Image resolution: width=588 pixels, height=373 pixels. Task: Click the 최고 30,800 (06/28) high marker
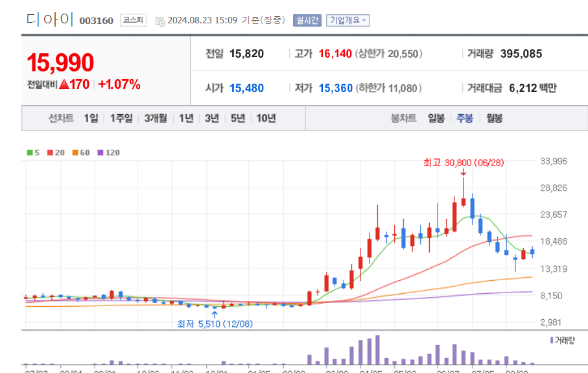click(x=464, y=163)
